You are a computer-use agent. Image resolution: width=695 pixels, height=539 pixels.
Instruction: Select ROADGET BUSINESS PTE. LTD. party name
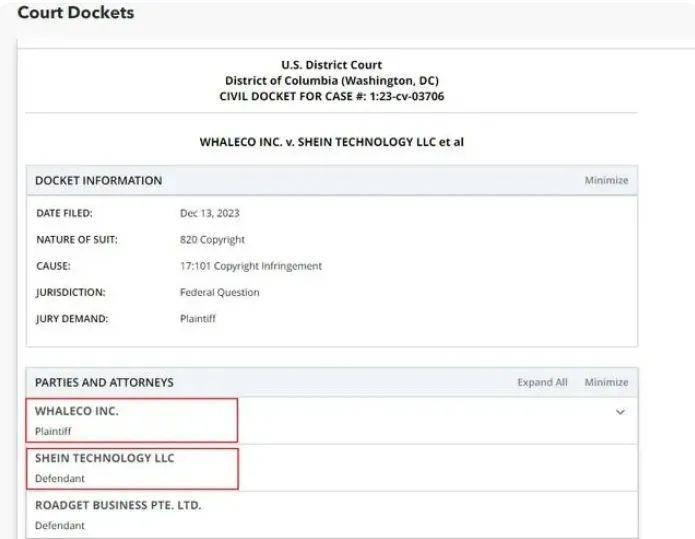coord(118,505)
